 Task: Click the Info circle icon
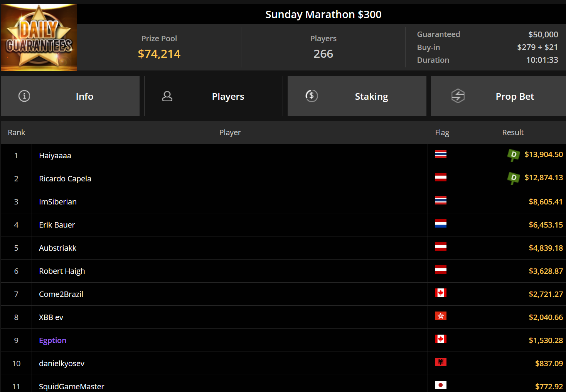click(x=24, y=96)
